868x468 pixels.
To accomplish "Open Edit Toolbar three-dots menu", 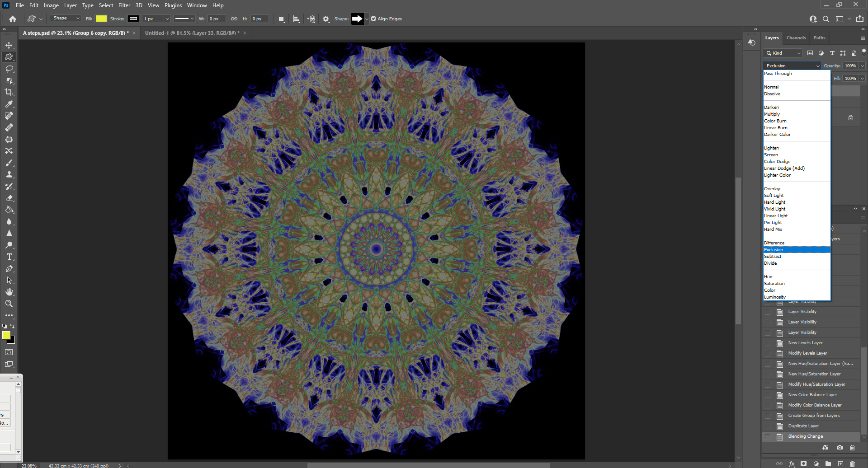I will point(9,315).
